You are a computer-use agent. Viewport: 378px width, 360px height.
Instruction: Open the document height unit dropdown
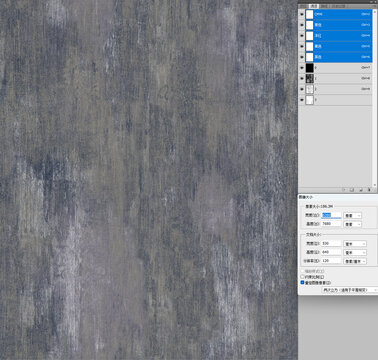355,253
